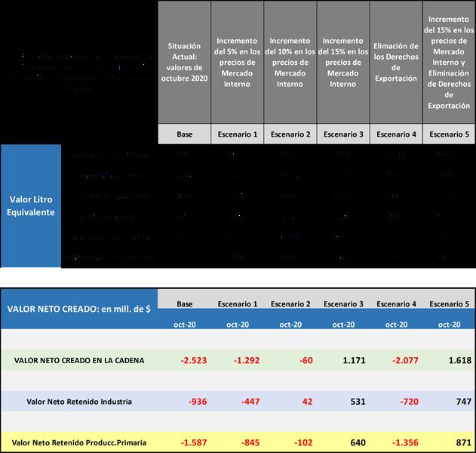Click the 747 value in the Industria row

461,401
